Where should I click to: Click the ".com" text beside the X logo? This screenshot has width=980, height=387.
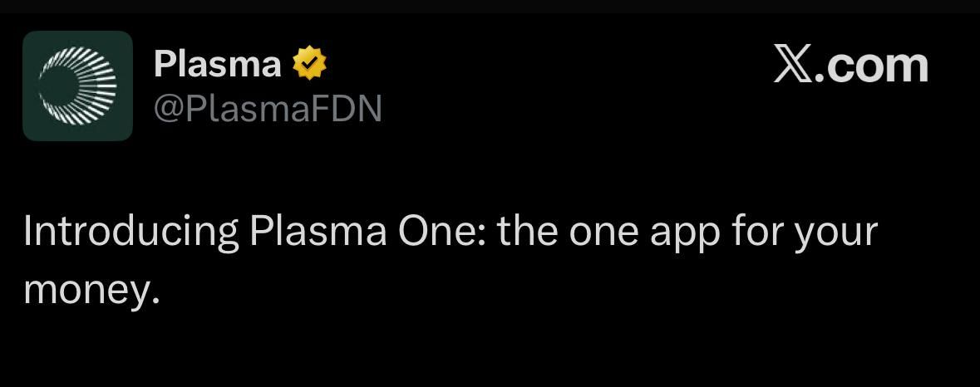(870, 65)
